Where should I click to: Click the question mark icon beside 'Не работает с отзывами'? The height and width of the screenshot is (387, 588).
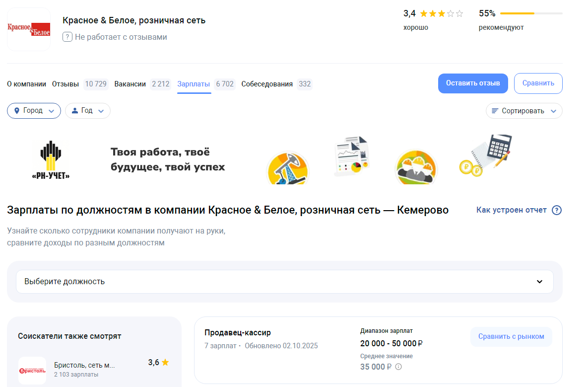point(67,37)
